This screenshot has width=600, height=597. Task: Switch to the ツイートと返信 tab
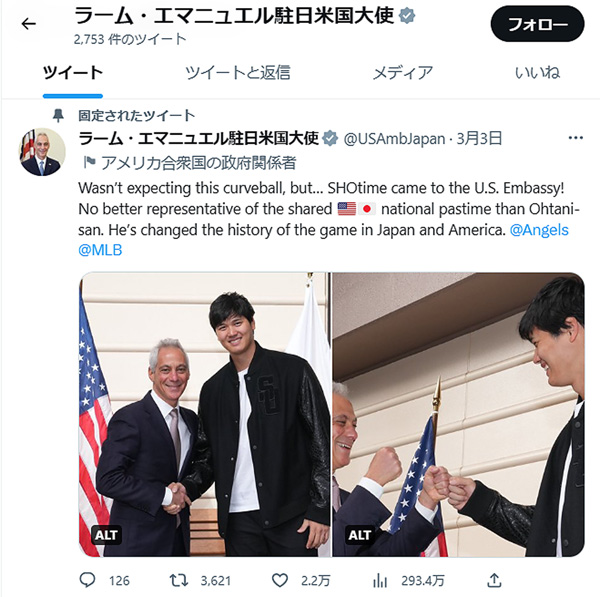[238, 73]
